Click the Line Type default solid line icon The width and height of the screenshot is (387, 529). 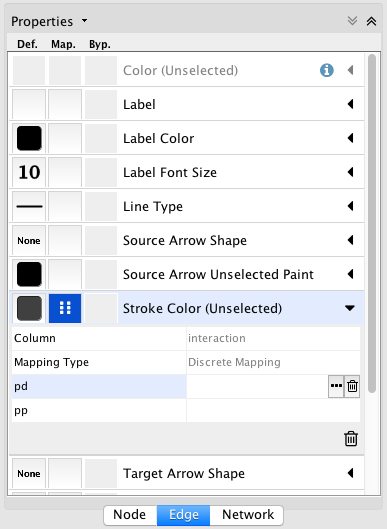[29, 206]
